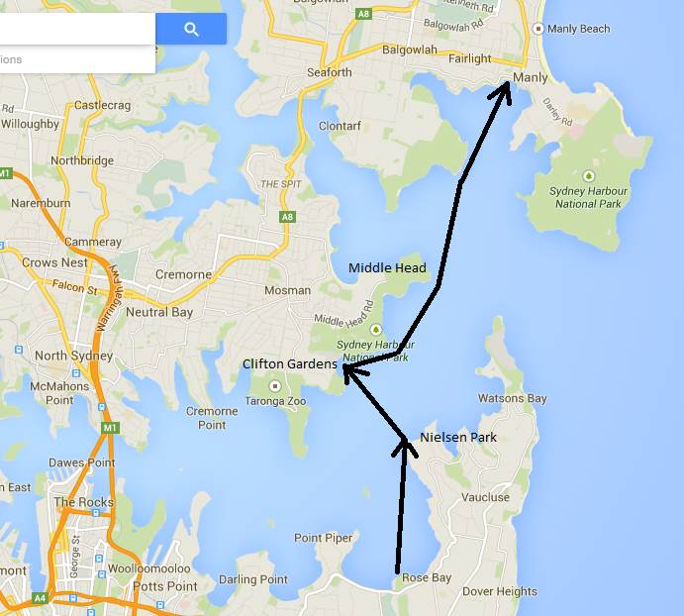Viewport: 684px width, 616px height.
Task: Click the Point Piper label
Action: (324, 538)
